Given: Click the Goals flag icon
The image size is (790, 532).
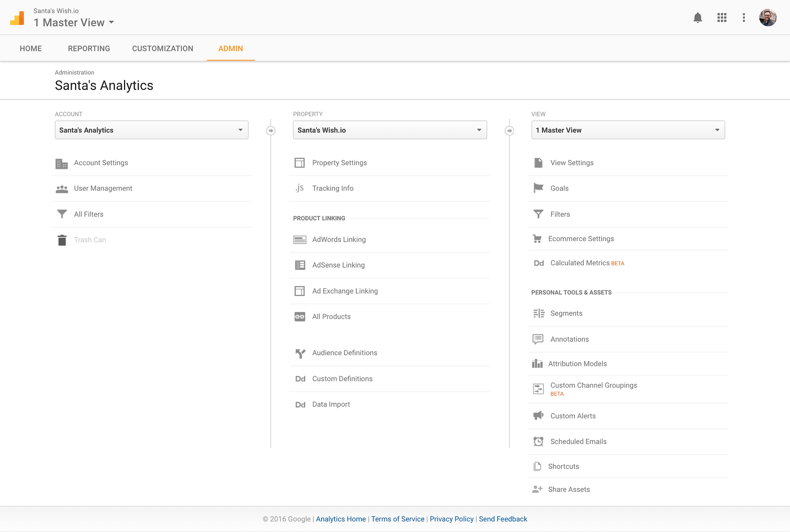Looking at the screenshot, I should click(x=538, y=187).
